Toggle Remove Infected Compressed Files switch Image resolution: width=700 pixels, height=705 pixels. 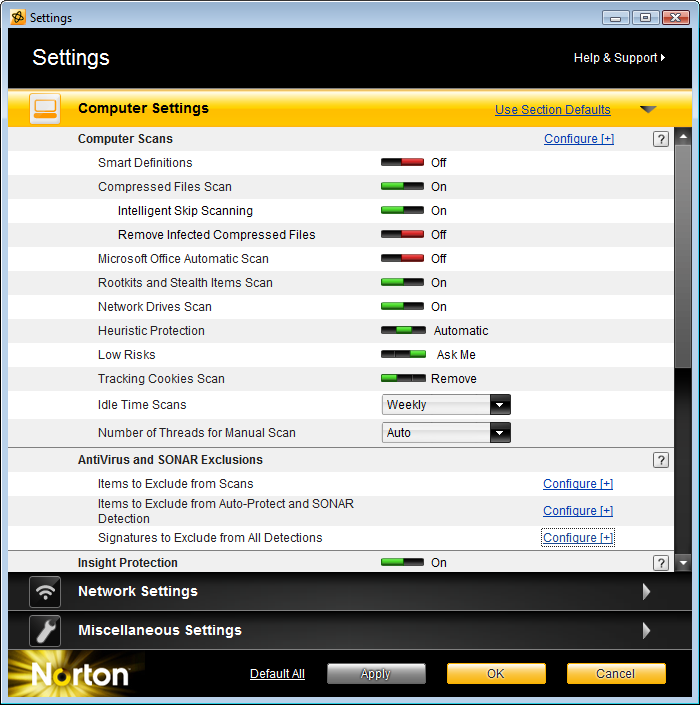point(402,234)
